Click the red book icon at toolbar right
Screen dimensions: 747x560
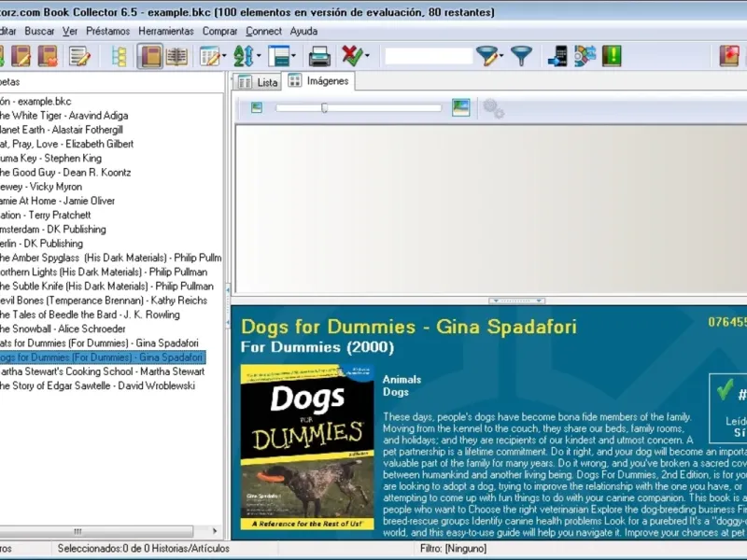click(729, 56)
